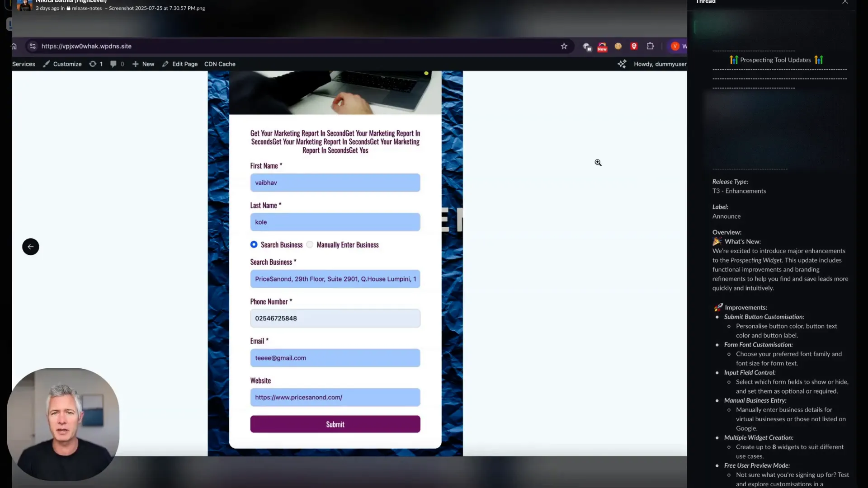Click the cookie extension icon
The image size is (868, 488).
(618, 46)
